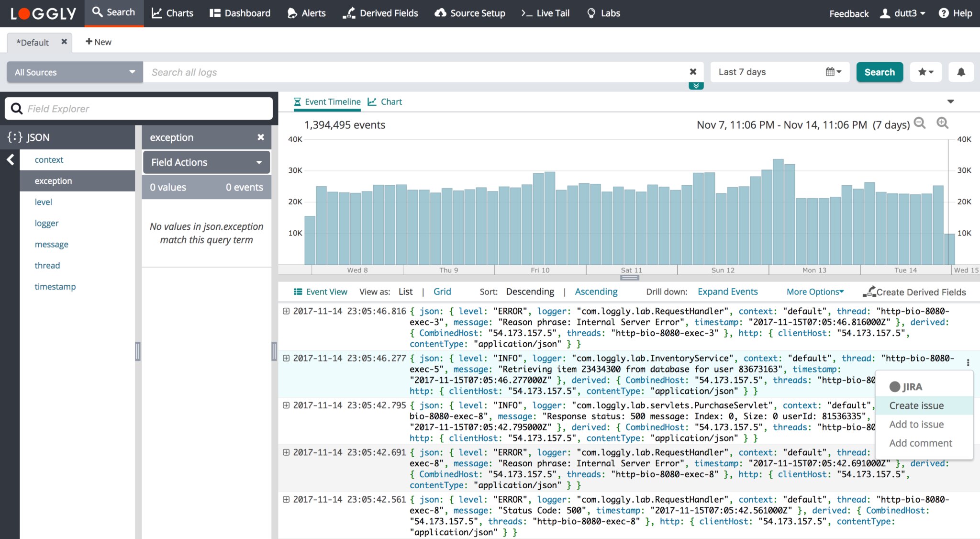Open the starred saved searches button
This screenshot has height=539, width=980.
click(925, 72)
